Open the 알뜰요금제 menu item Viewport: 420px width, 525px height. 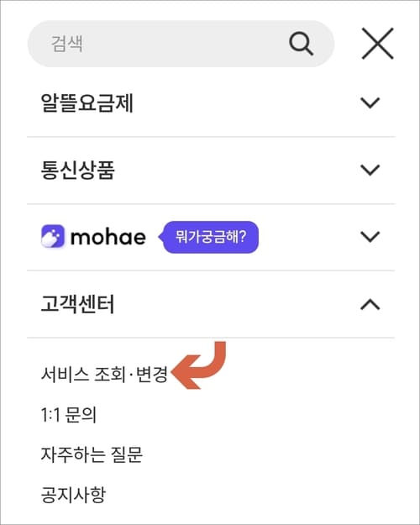point(87,102)
